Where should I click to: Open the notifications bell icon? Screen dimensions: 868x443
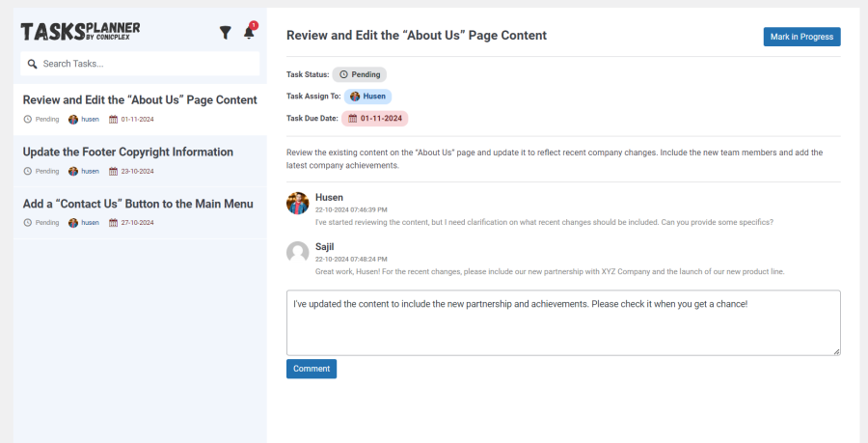click(x=249, y=33)
